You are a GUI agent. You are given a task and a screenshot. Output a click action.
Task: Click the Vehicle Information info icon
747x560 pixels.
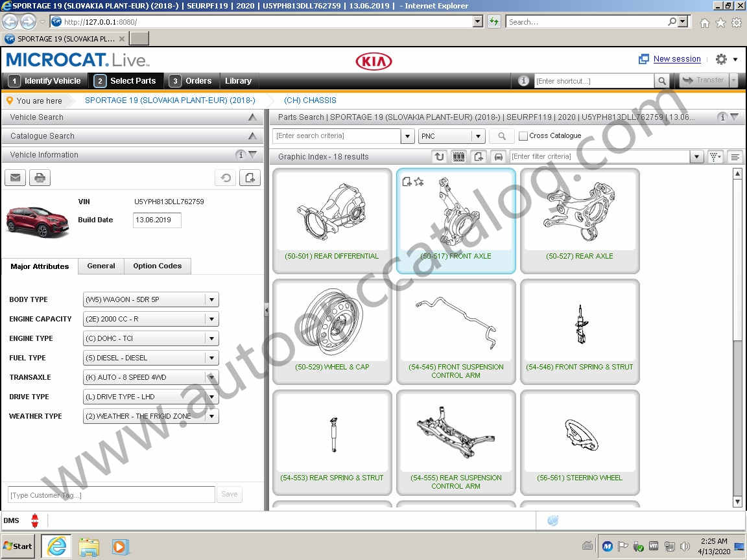(241, 155)
